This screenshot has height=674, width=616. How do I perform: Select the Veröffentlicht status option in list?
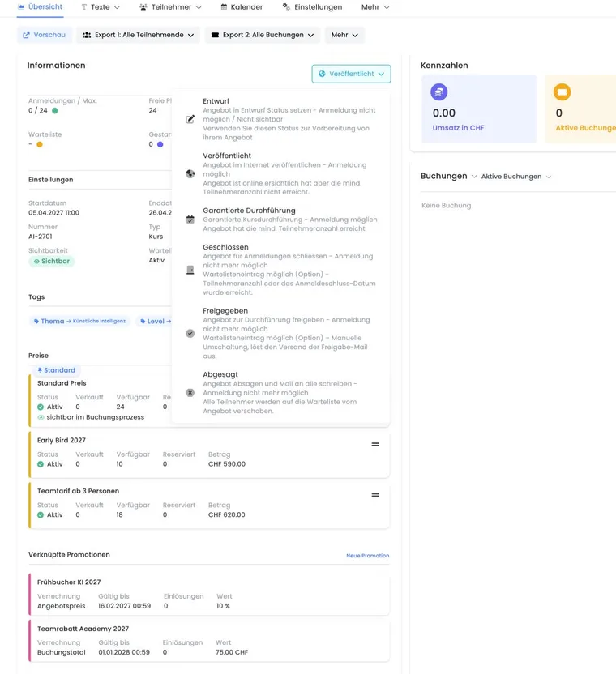click(x=281, y=173)
